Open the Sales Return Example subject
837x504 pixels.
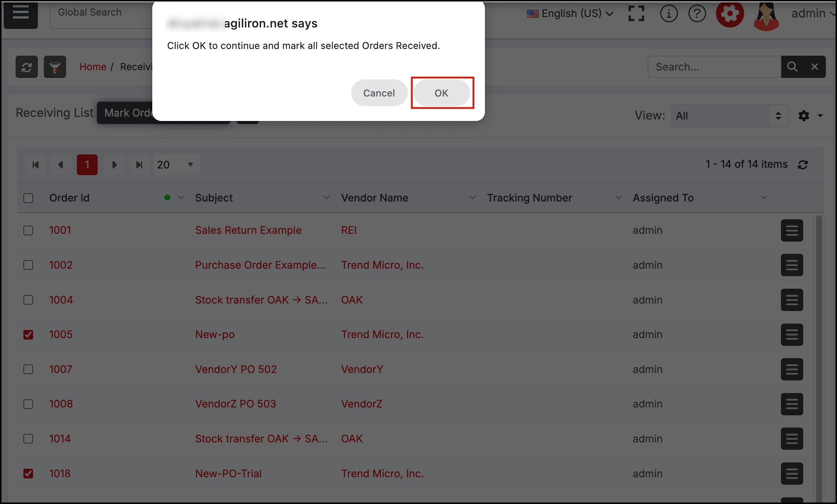point(248,230)
